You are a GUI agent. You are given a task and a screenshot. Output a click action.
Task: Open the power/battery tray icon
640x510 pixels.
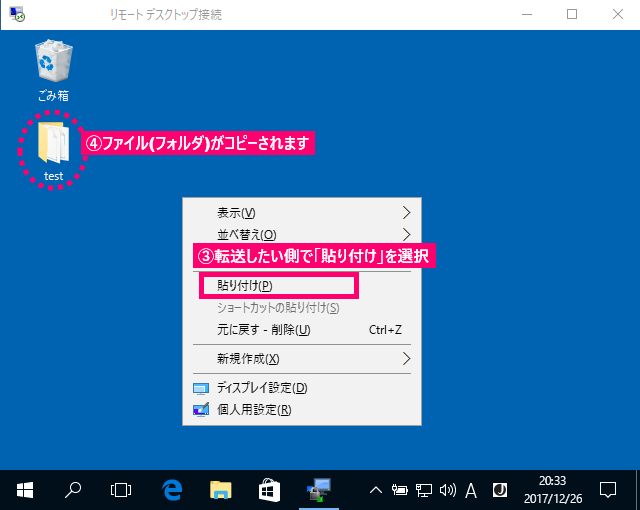click(x=400, y=490)
